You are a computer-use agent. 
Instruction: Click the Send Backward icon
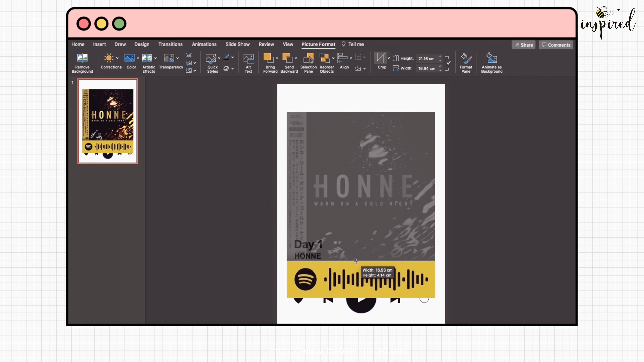coord(287,58)
